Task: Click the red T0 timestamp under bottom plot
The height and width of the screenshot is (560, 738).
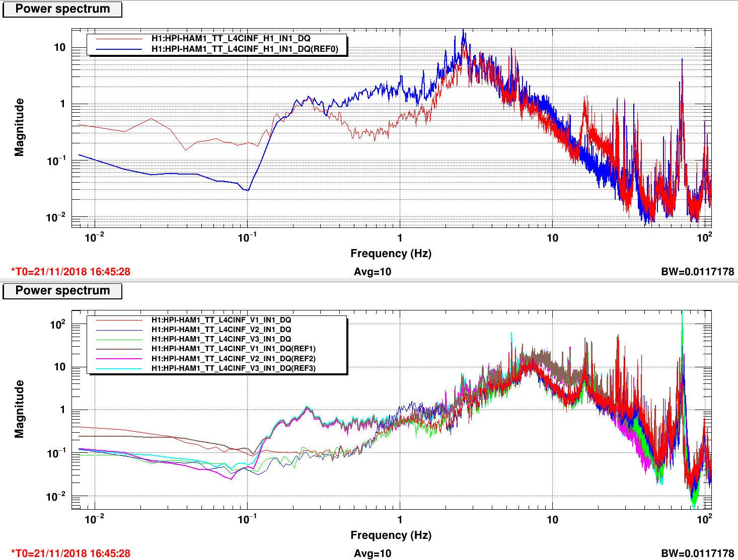Action: (70, 553)
